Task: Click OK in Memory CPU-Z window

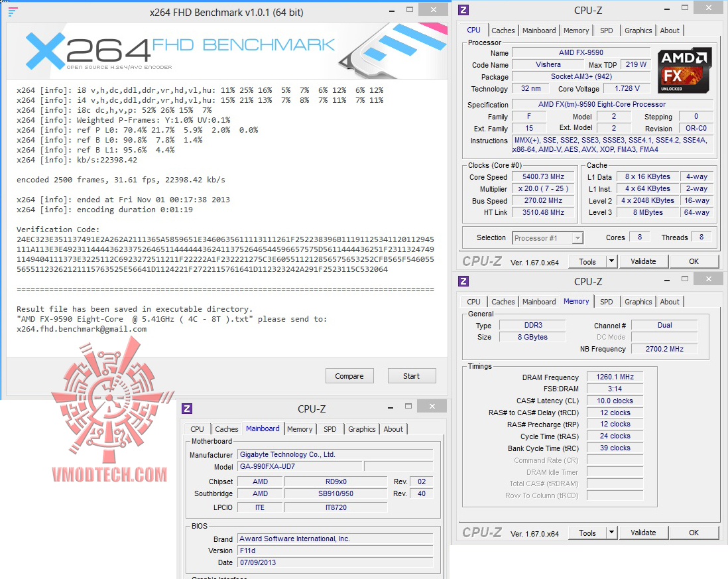Action: pos(694,533)
